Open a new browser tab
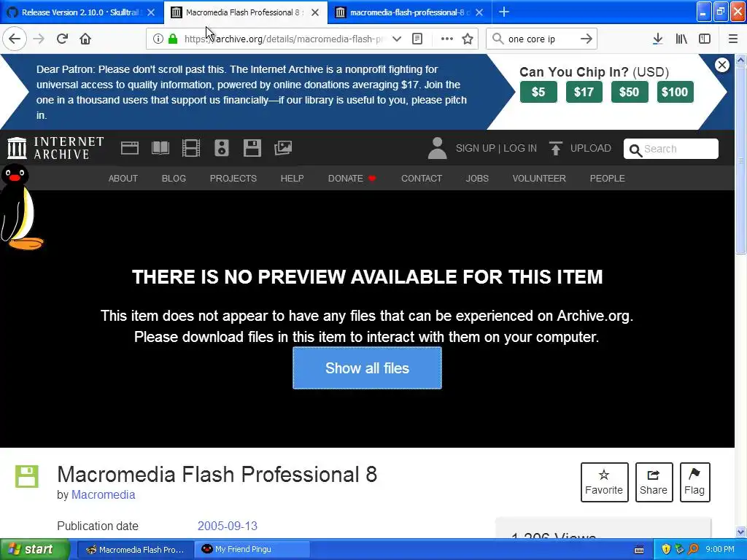The image size is (747, 560). (504, 12)
